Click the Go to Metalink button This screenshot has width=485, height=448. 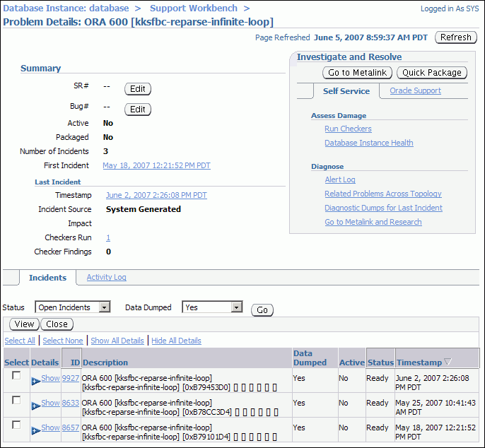pyautogui.click(x=357, y=73)
